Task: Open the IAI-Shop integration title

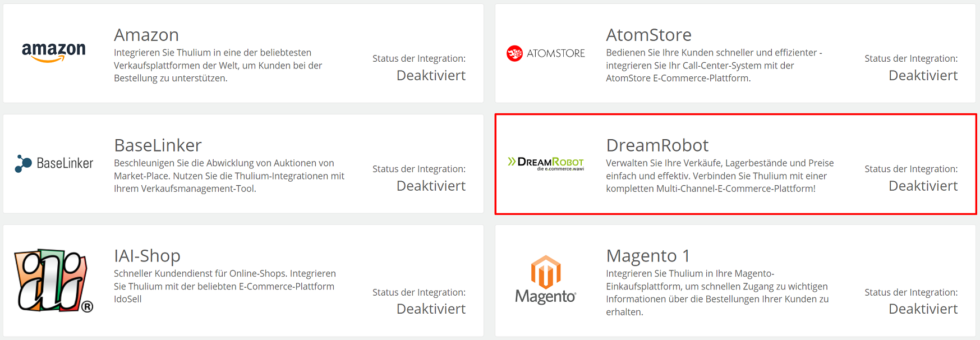Action: click(147, 256)
